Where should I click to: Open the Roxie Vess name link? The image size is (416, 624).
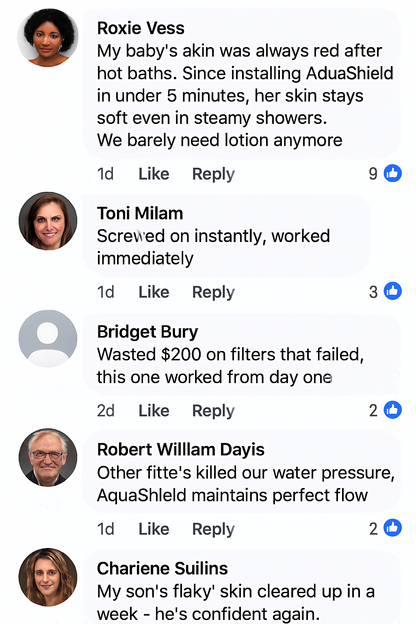141,28
